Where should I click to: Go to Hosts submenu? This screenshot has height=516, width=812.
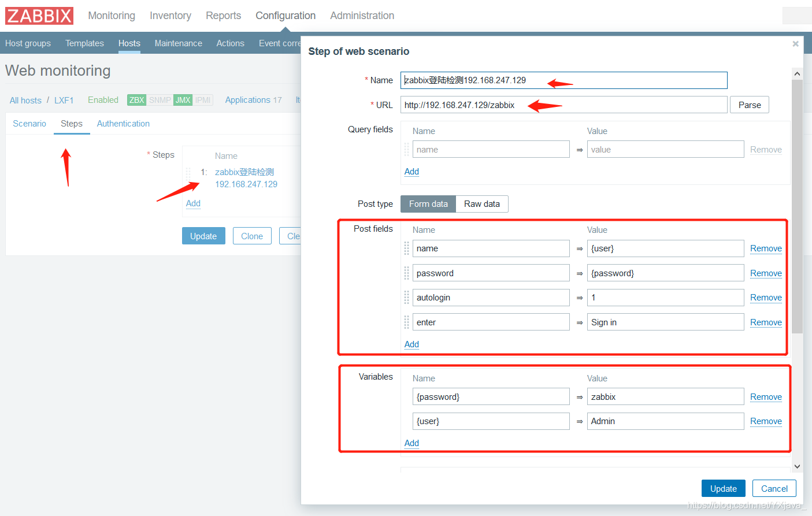click(129, 43)
